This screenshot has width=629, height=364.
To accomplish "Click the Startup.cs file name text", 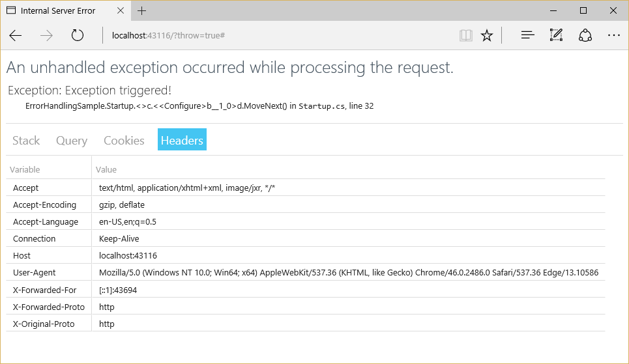I will [321, 106].
